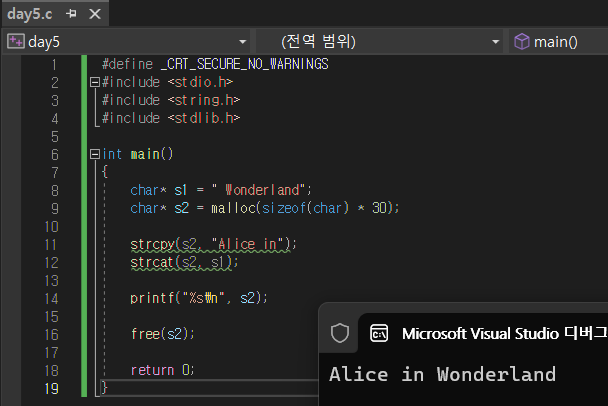608x406 pixels.
Task: Collapse the int main() function
Action: [x=95, y=154]
